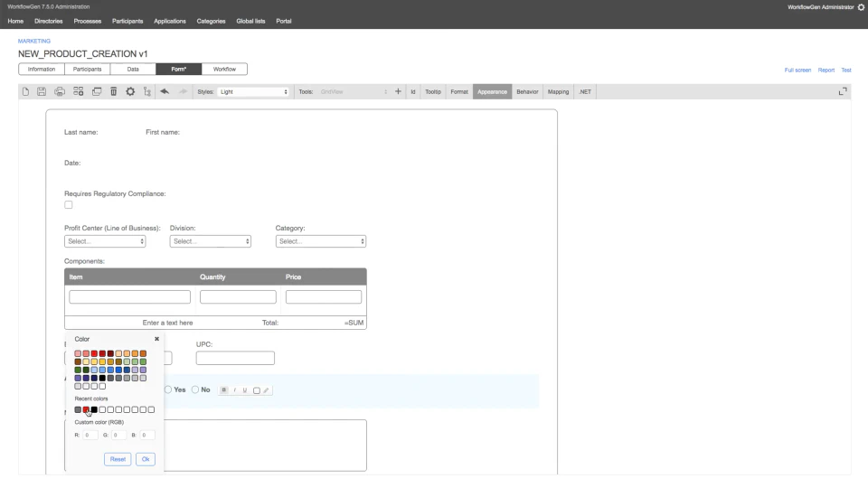Click the trash delete icon
The width and height of the screenshot is (868, 488).
pos(114,92)
